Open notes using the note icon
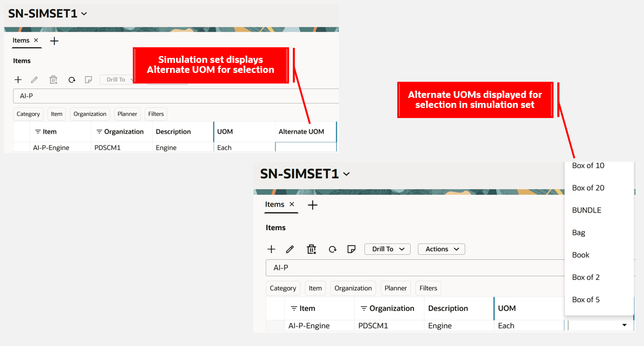The width and height of the screenshot is (644, 346). click(x=351, y=249)
